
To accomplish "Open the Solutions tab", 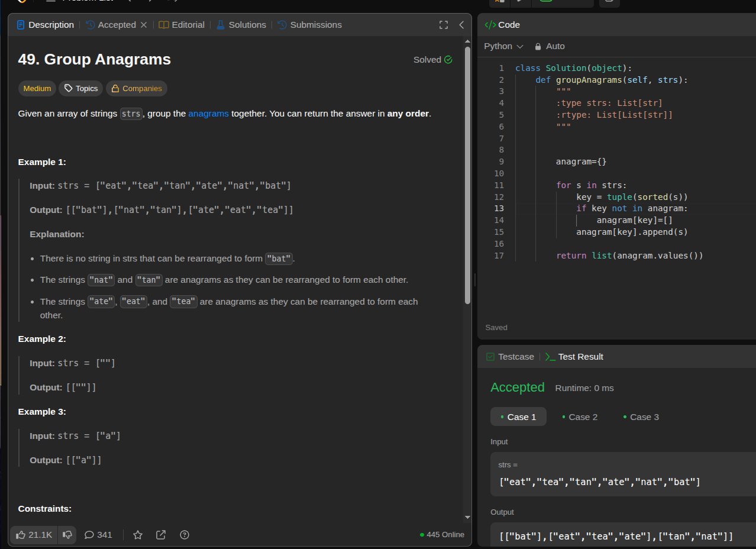I will 241,25.
